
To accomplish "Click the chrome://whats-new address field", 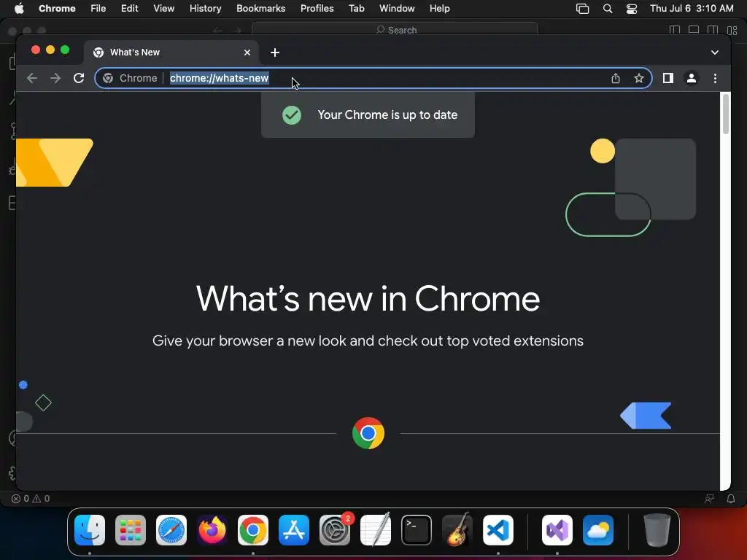I will tap(373, 78).
